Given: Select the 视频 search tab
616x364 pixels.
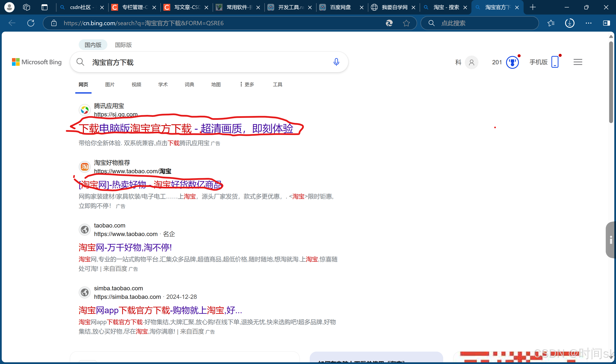Looking at the screenshot, I should click(136, 84).
